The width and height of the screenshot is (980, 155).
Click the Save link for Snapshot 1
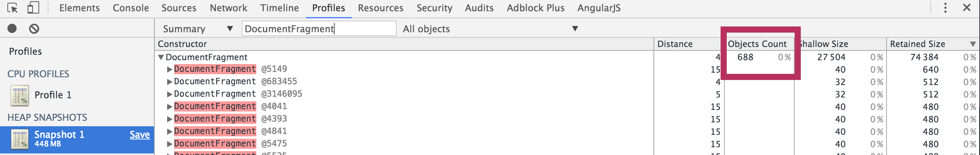coord(140,135)
